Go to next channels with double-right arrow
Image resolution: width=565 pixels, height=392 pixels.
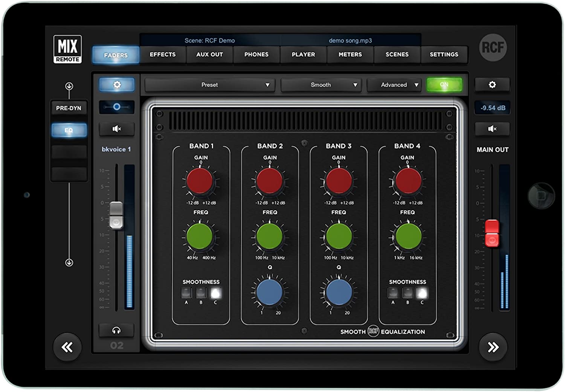tap(493, 347)
